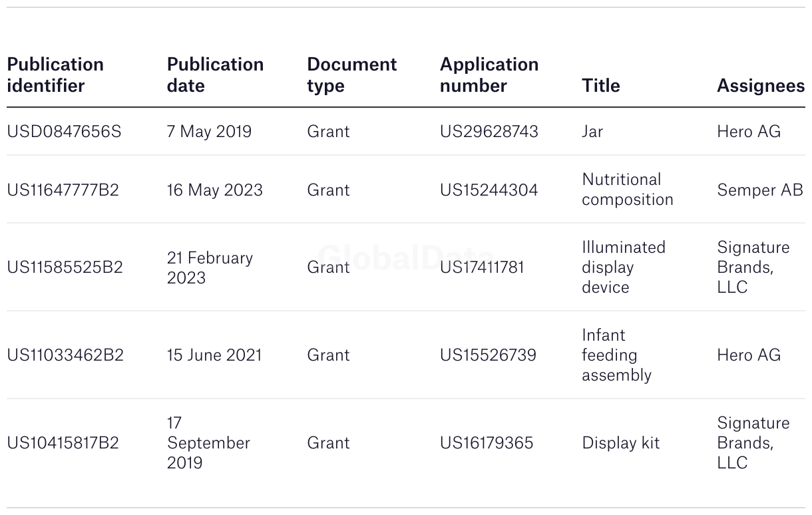Select the Publication identifier column header
Viewport: 812px width, 515px height.
point(55,75)
